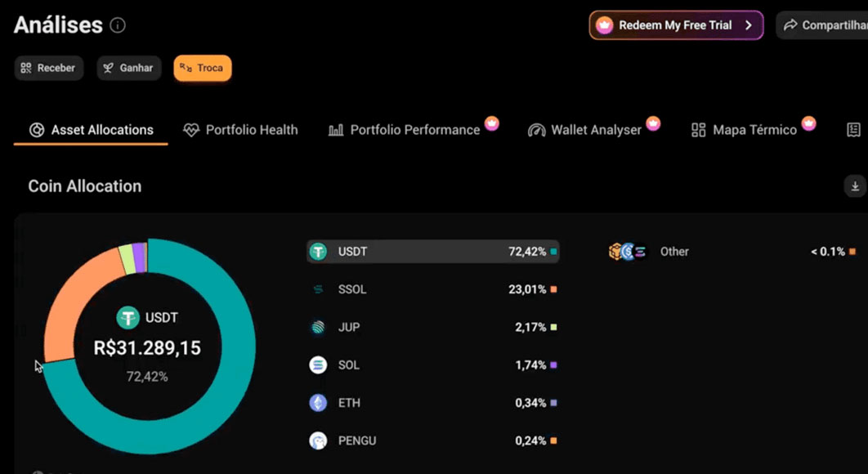
Task: Open the Ganhar option
Action: 129,68
